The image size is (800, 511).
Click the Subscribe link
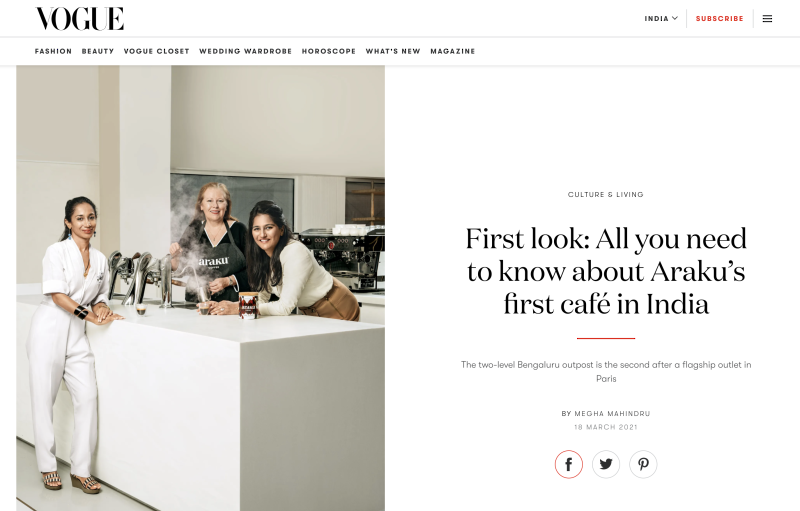pyautogui.click(x=719, y=18)
